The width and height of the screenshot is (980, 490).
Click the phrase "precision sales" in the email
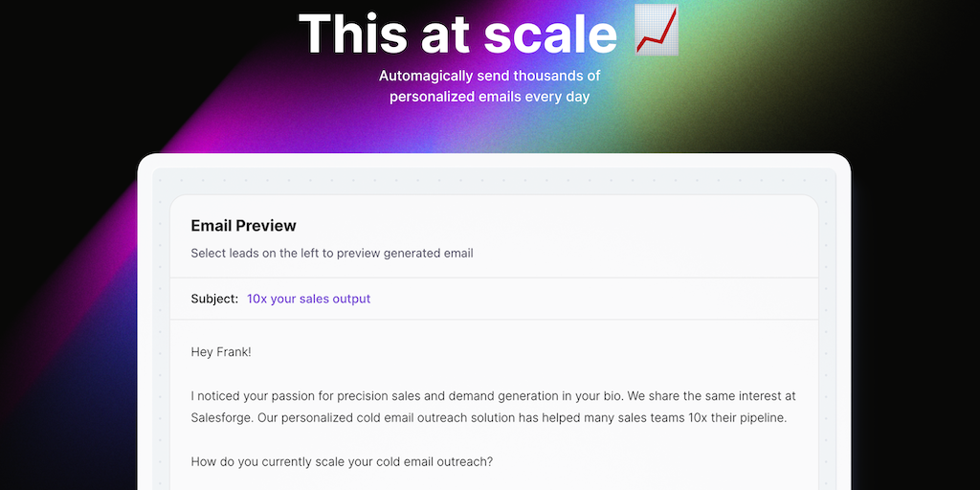pos(392,396)
